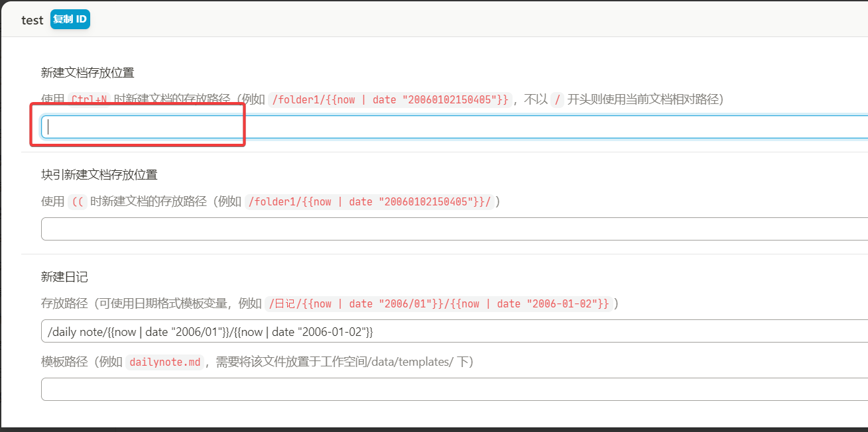Click the 块引新建文档存放位置 heading

coord(99,175)
